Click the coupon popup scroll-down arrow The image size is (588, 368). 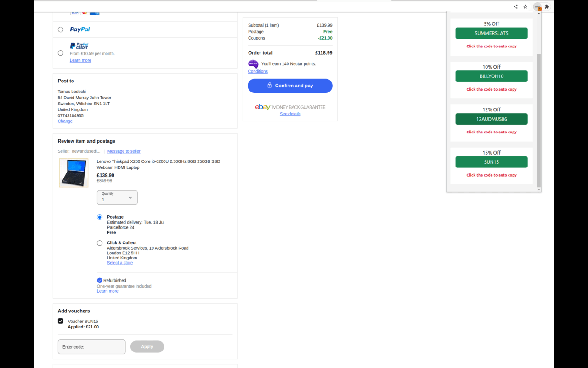coord(539,189)
